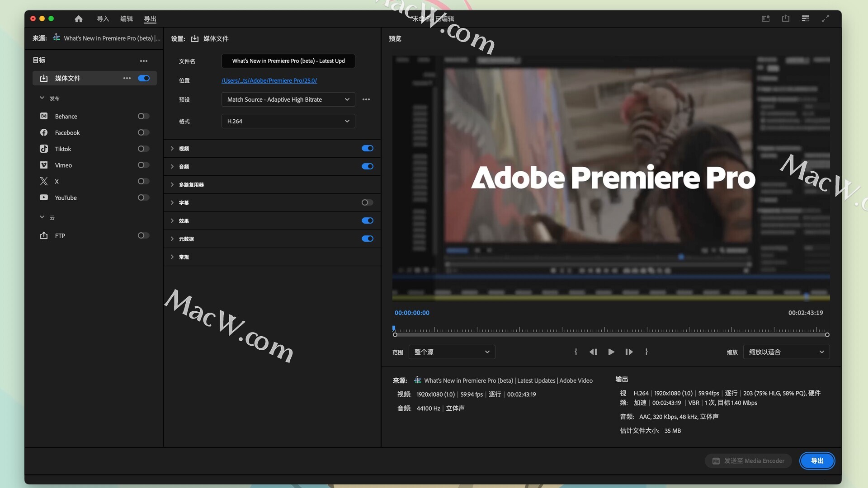Screen dimensions: 868x488
Task: Open the workspaces icon in title bar
Action: click(x=766, y=19)
